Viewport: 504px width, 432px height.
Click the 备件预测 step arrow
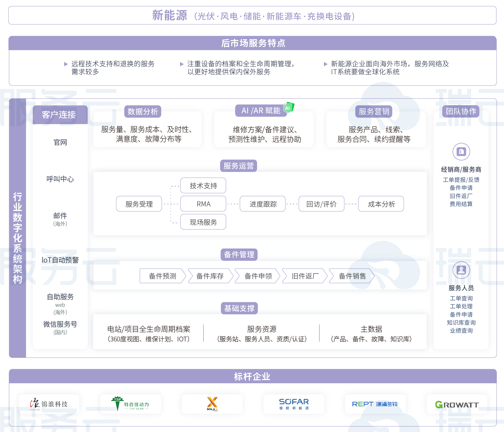pos(162,276)
